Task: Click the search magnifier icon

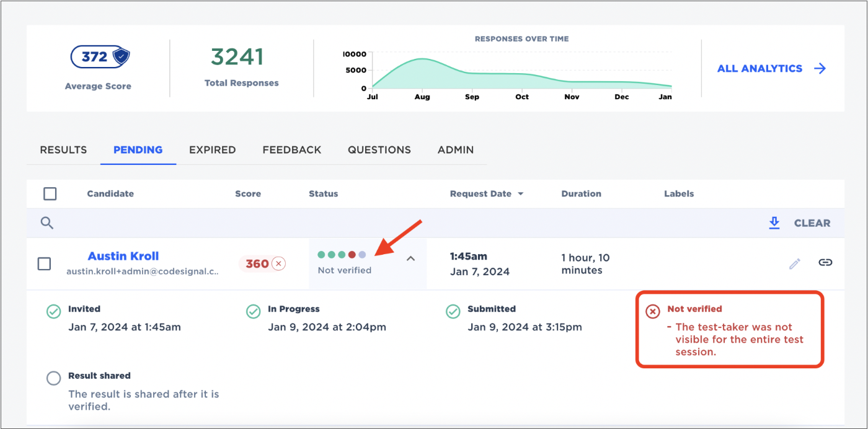Action: [47, 223]
